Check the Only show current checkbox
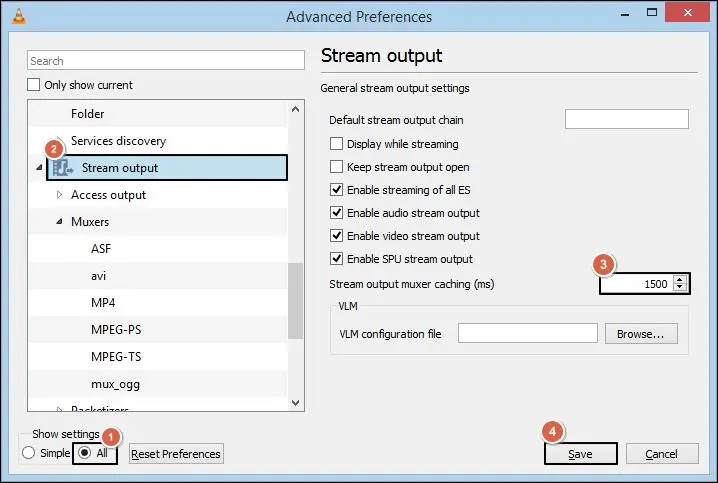Image resolution: width=718 pixels, height=483 pixels. pyautogui.click(x=33, y=85)
